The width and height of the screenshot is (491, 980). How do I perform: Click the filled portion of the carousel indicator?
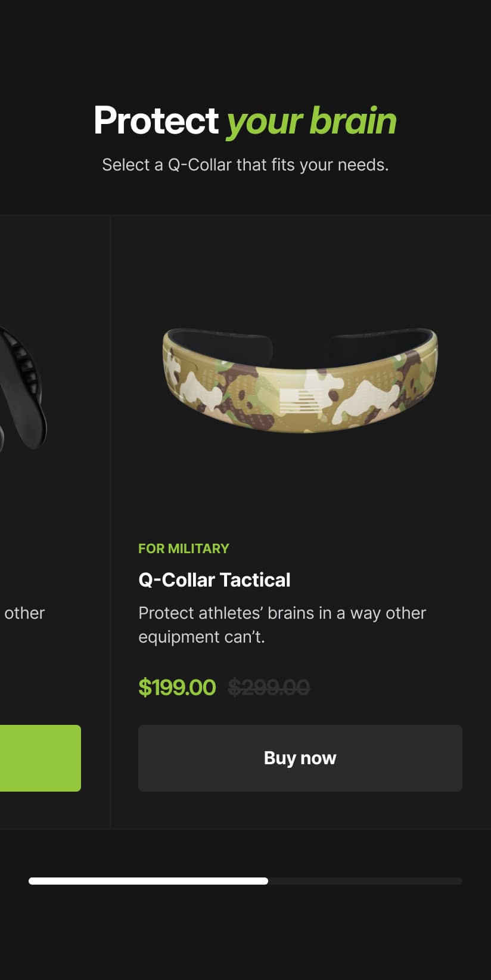click(149, 880)
